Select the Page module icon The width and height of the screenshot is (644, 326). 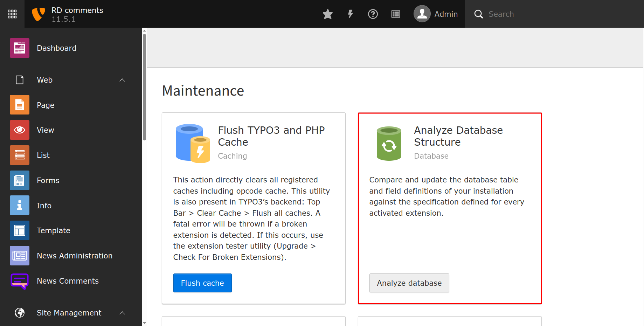point(19,104)
